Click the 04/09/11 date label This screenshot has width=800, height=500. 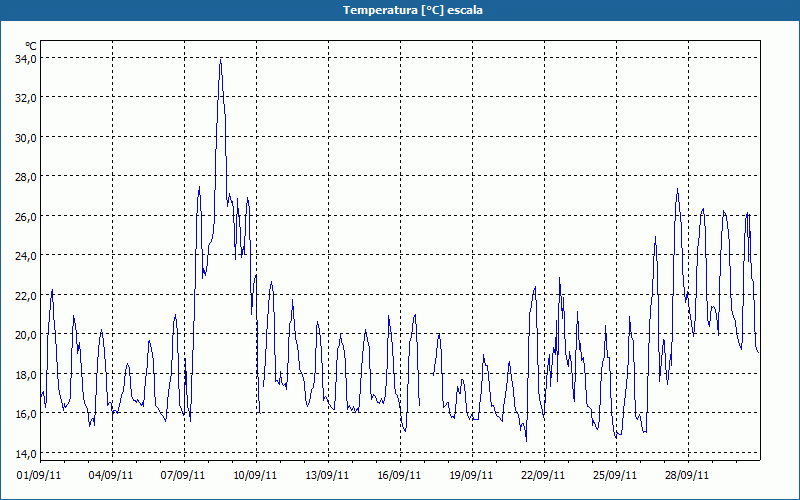[x=111, y=475]
